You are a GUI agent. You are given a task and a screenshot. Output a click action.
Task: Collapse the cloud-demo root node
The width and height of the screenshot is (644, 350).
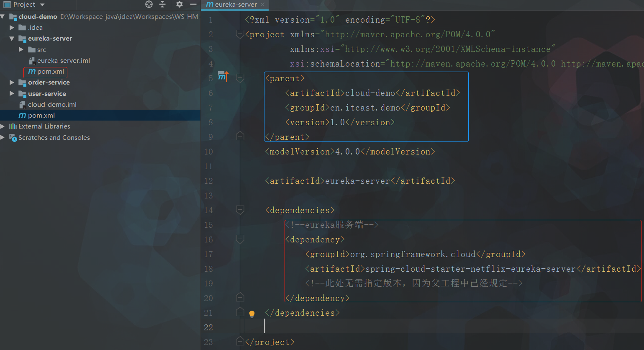click(3, 16)
